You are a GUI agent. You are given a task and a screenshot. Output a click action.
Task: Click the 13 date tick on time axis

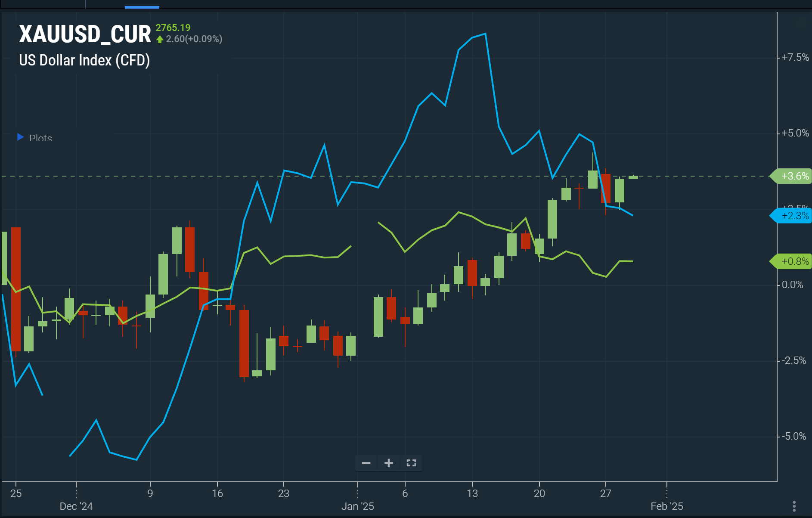point(472,493)
